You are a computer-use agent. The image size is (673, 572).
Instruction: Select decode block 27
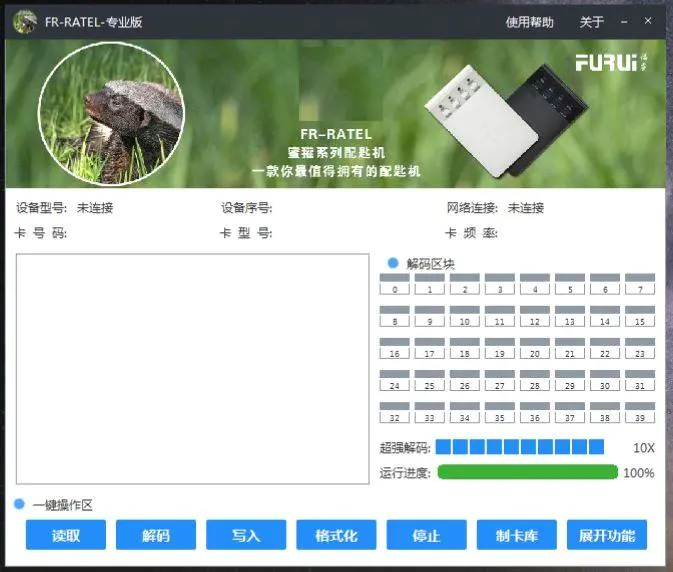500,381
